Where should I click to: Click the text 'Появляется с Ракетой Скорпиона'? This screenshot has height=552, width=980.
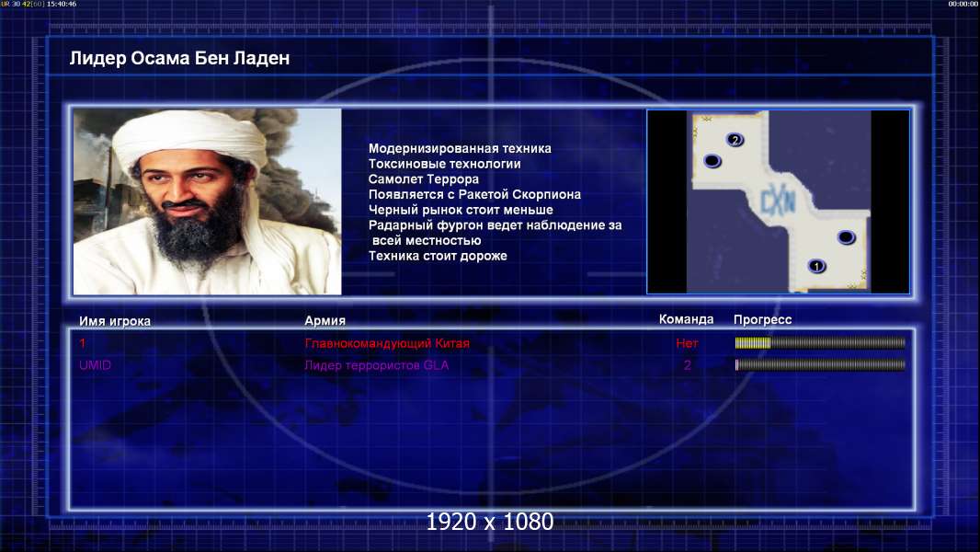pyautogui.click(x=474, y=194)
